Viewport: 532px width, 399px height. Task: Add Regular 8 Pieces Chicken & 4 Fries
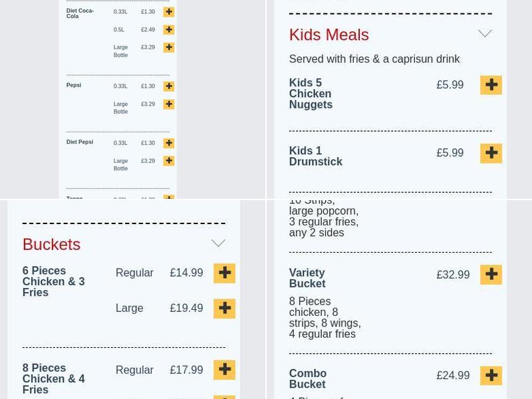pos(224,370)
